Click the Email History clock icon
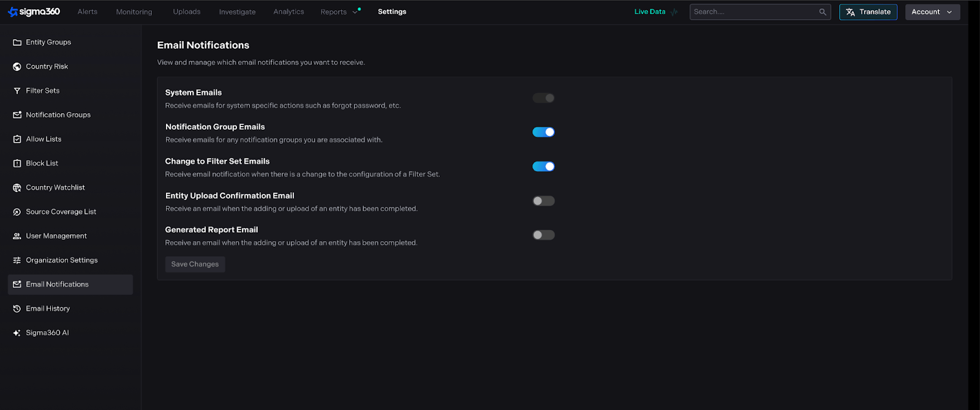980x410 pixels. pos(17,309)
